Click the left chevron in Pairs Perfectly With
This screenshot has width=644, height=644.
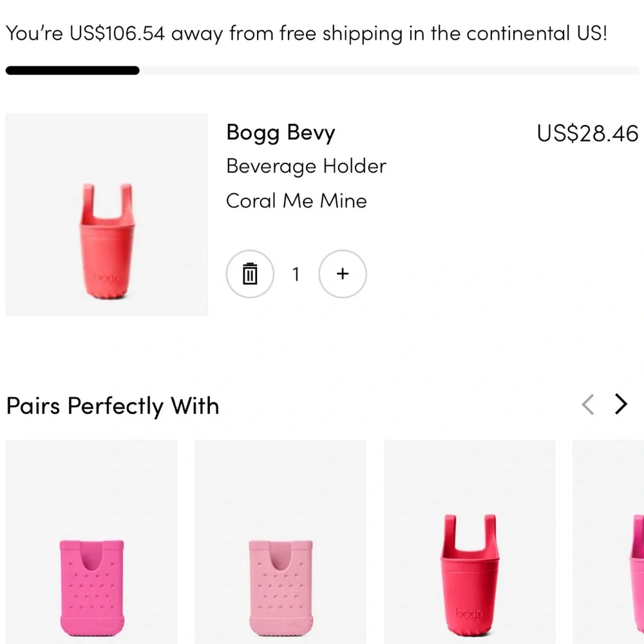click(x=587, y=404)
